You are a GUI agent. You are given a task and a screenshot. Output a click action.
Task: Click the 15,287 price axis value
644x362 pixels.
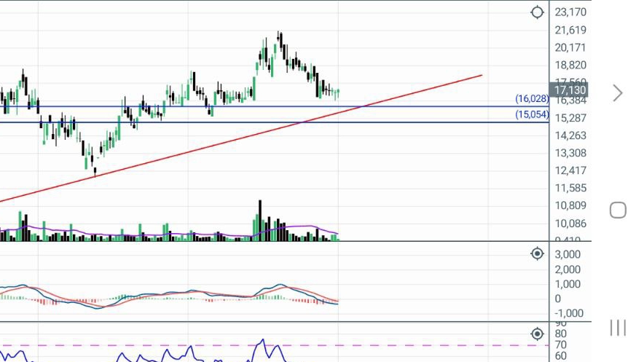point(570,118)
